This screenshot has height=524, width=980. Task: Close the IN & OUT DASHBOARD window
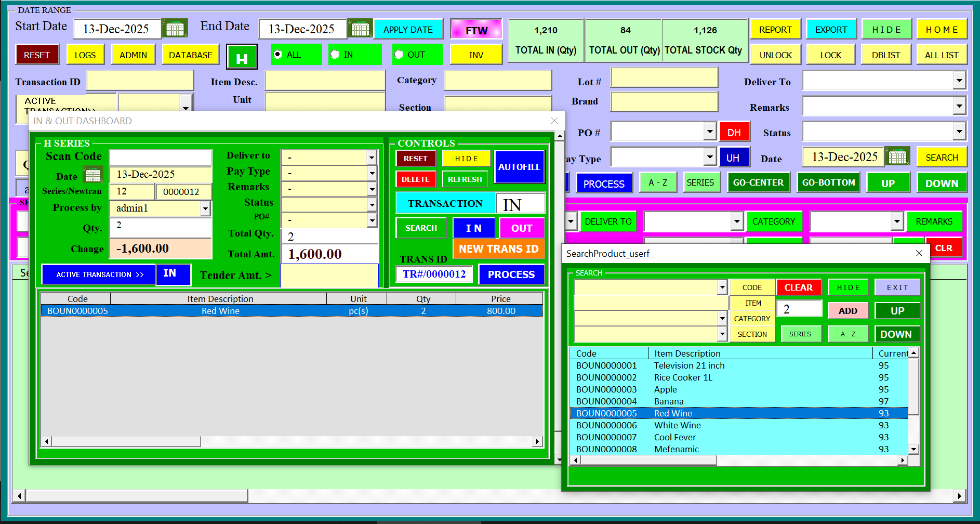tap(554, 121)
